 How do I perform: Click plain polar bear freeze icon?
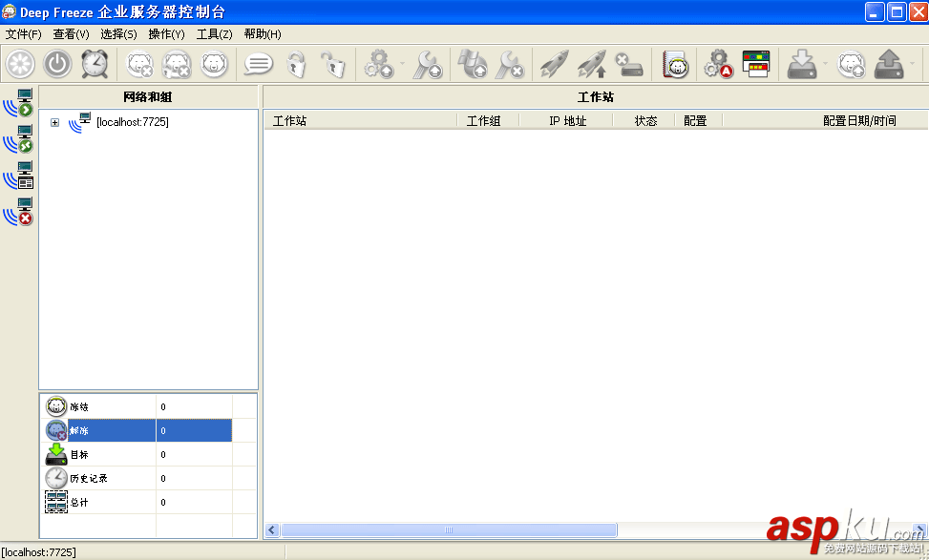(214, 64)
